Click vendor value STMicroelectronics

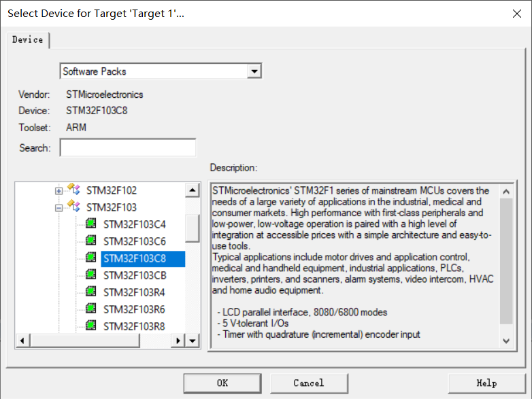point(105,94)
